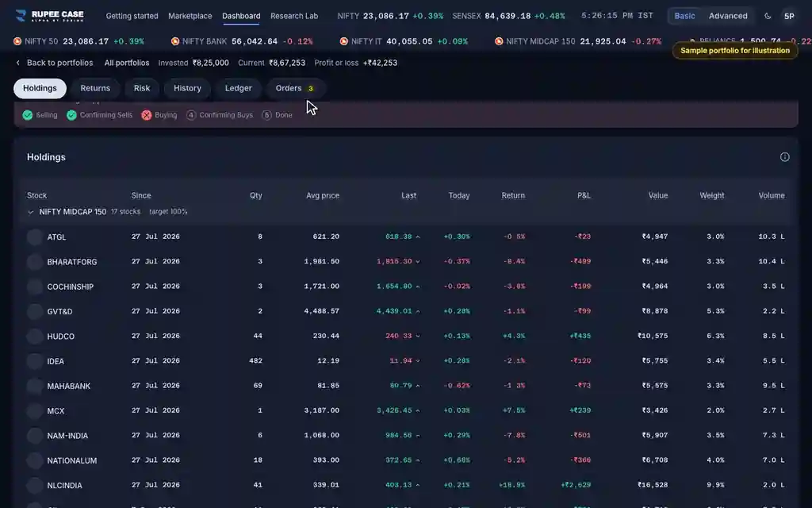The image size is (812, 508).
Task: Sort by Value column header
Action: 657,195
